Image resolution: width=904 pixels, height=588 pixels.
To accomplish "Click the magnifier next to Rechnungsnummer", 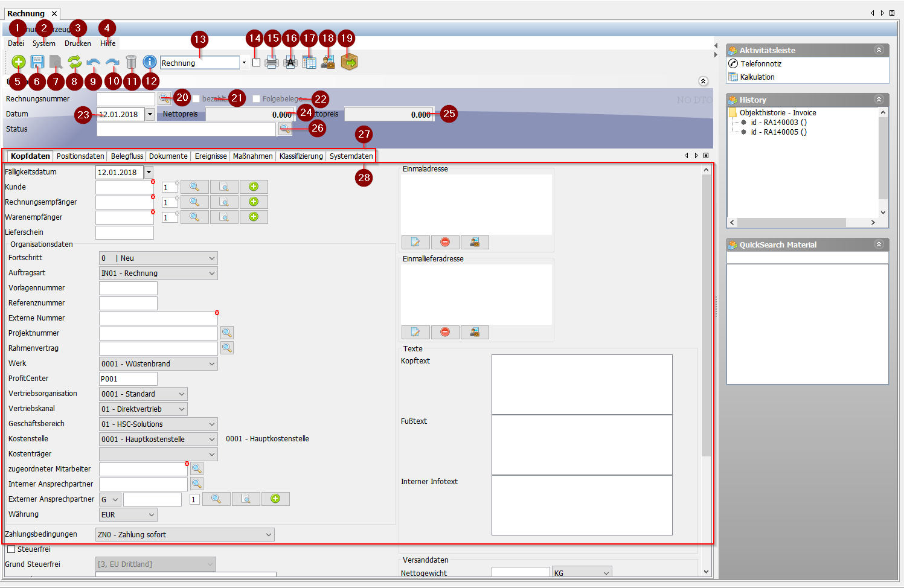I will (x=164, y=98).
